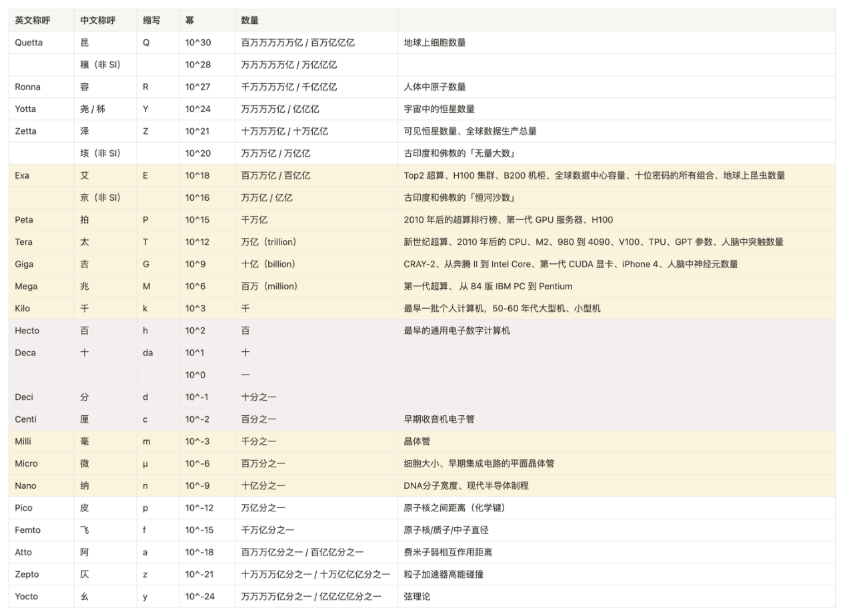This screenshot has width=845, height=616.
Task: Click the 缩写 column header
Action: tap(158, 21)
